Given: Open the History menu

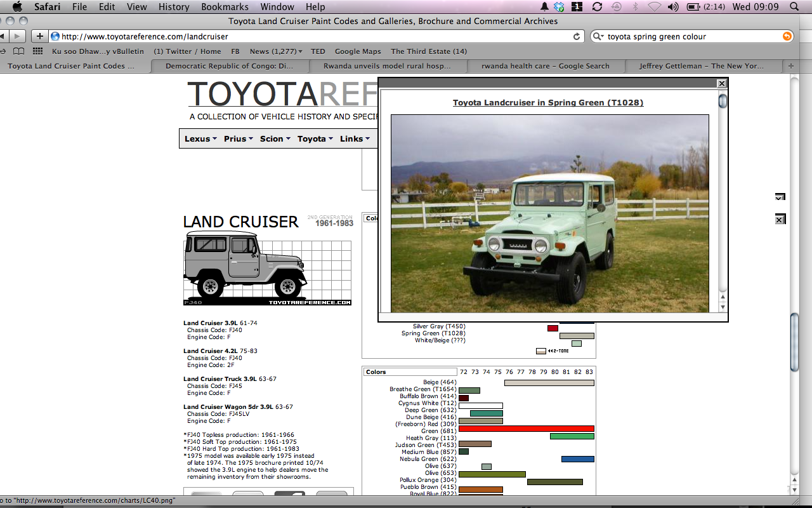Looking at the screenshot, I should pos(174,6).
